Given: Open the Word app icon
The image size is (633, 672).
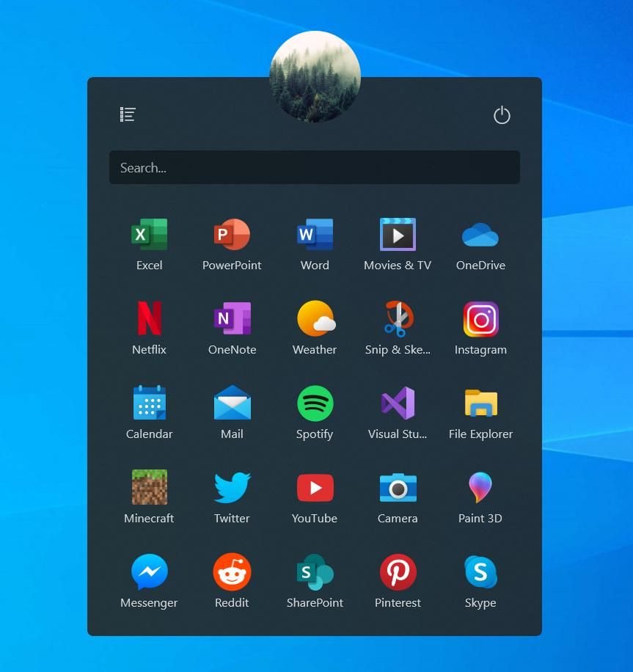Looking at the screenshot, I should coord(315,235).
